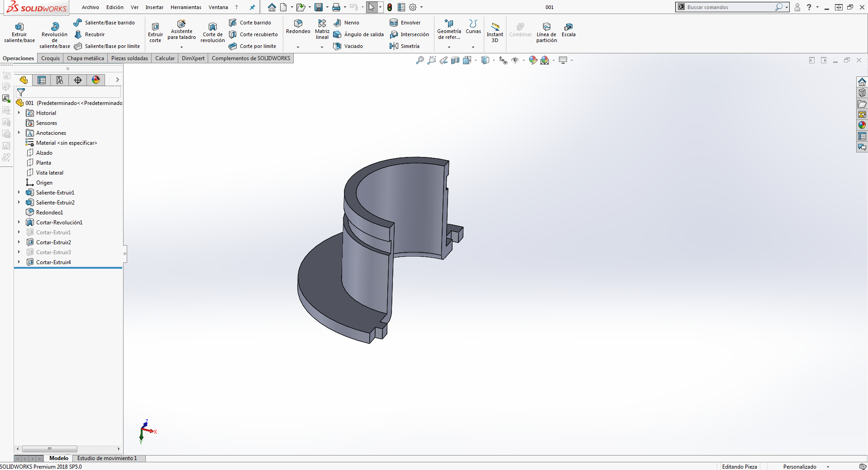868x470 pixels.
Task: Toggle the rebuild traffic light icon
Action: pos(390,7)
